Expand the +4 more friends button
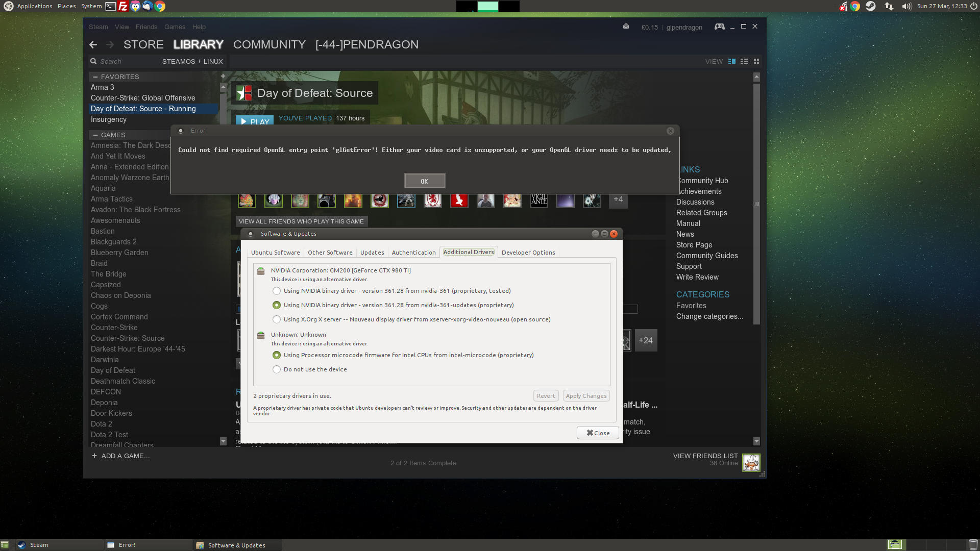The image size is (980, 551). pyautogui.click(x=618, y=199)
